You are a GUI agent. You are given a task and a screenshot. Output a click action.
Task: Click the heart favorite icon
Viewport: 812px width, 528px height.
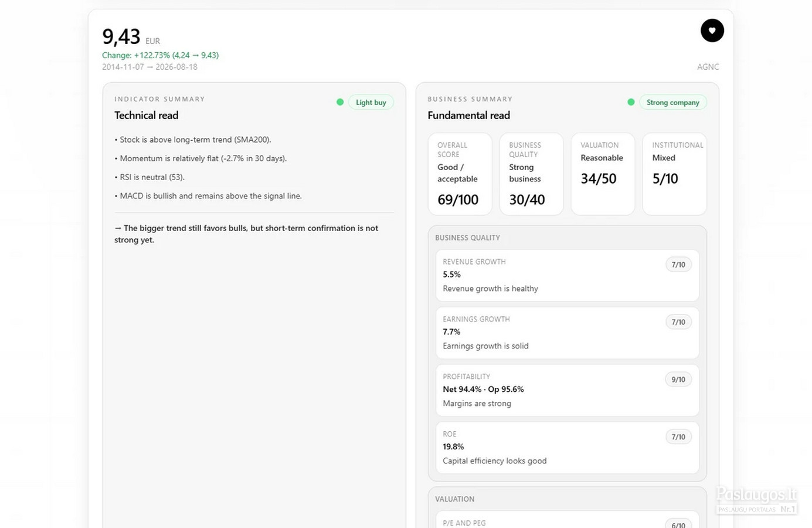pos(712,31)
